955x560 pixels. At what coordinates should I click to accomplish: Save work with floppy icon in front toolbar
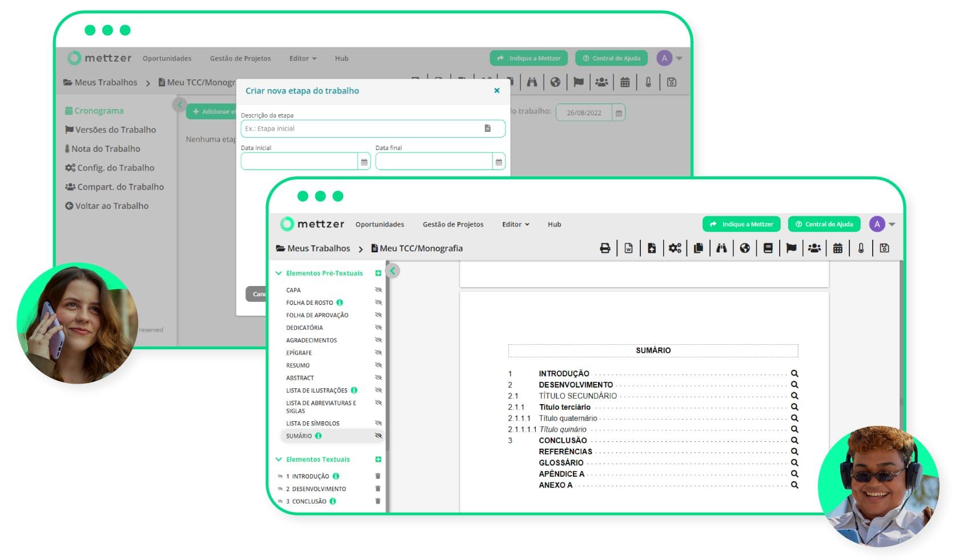pyautogui.click(x=884, y=248)
